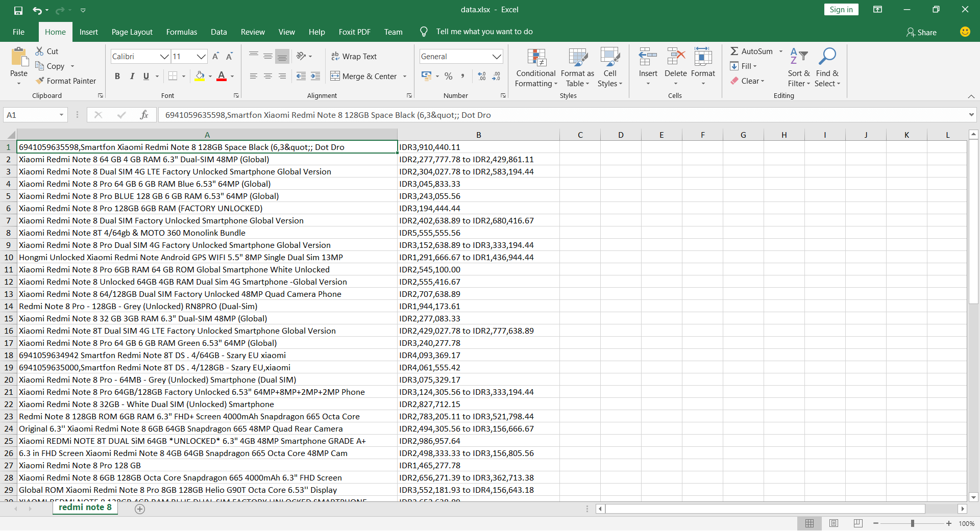Click the Sign in button

841,10
